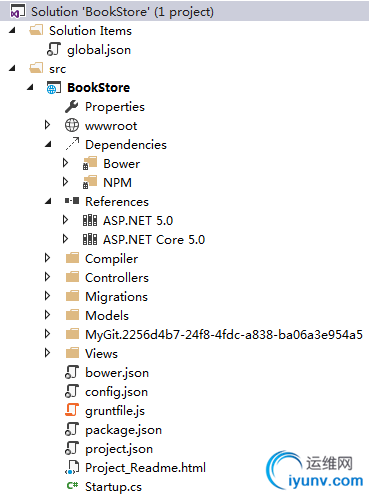Image resolution: width=369 pixels, height=497 pixels.
Task: Expand the NPM dependencies arrow
Action: [x=65, y=182]
